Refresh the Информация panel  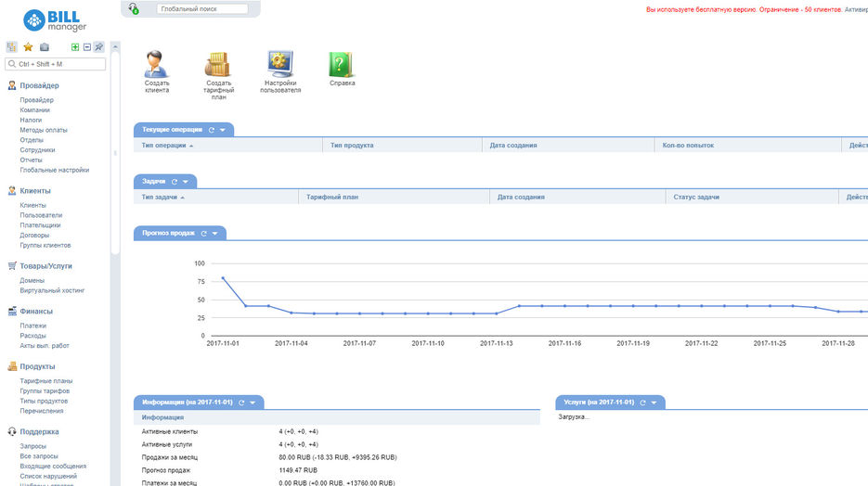coord(241,403)
